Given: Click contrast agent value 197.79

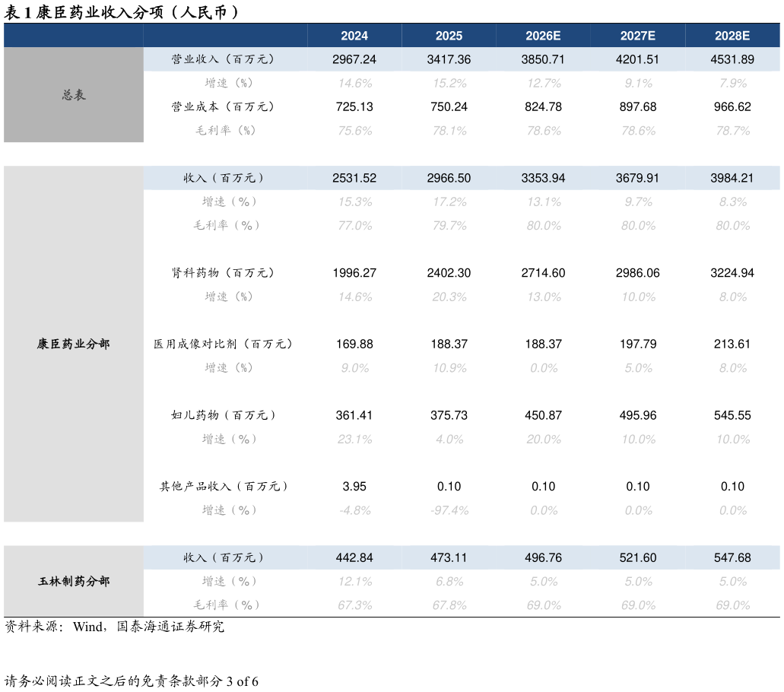Looking at the screenshot, I should [637, 344].
